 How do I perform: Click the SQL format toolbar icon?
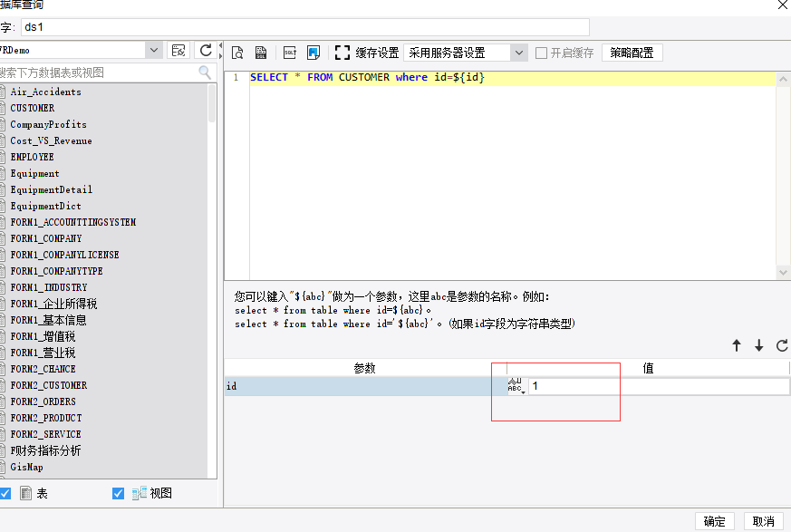pos(290,53)
